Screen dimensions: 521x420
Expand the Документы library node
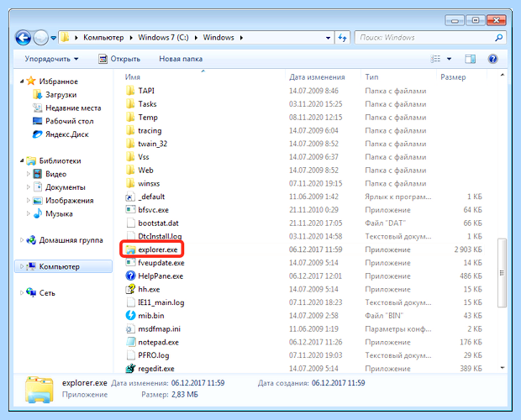click(29, 187)
